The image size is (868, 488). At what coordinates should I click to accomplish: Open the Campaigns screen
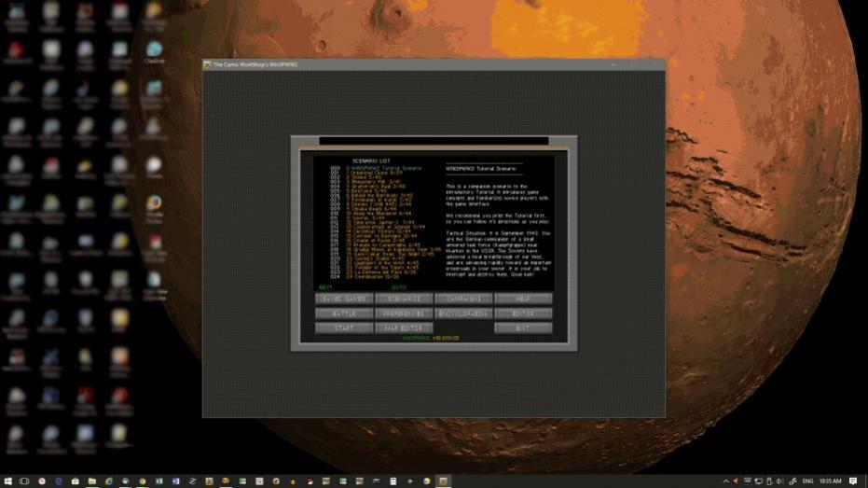(463, 300)
